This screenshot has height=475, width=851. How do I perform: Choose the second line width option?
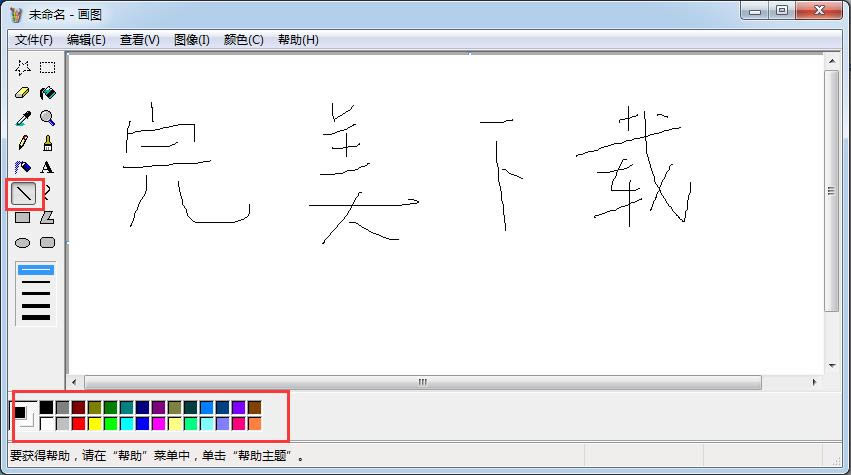[36, 282]
